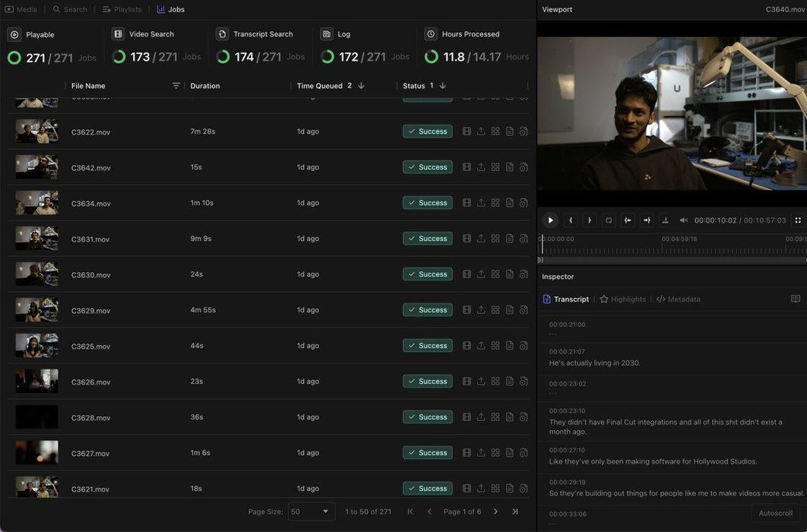The width and height of the screenshot is (807, 532).
Task: Click the upload icon for C3625.mov
Action: 481,346
